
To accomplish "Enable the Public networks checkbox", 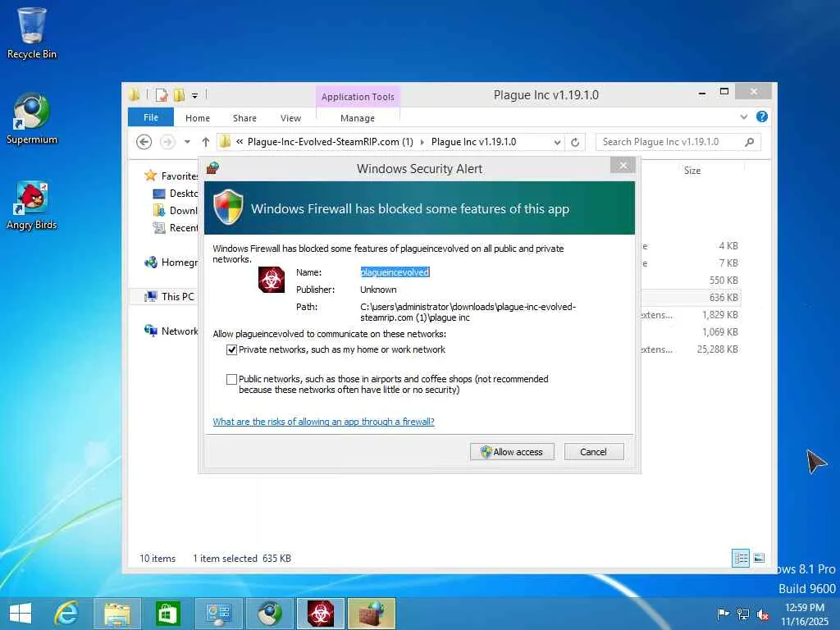I will point(231,379).
